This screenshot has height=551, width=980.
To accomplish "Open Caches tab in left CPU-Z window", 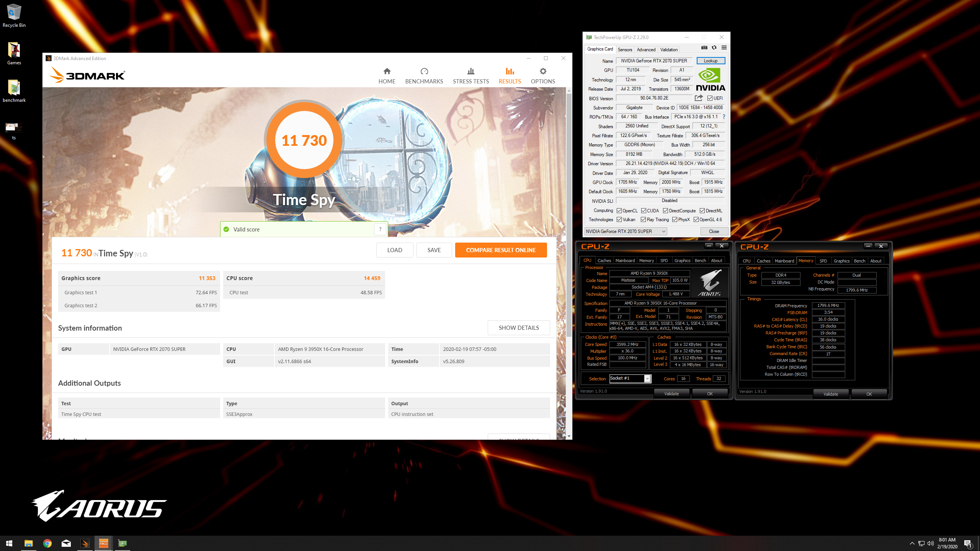I will (x=604, y=261).
